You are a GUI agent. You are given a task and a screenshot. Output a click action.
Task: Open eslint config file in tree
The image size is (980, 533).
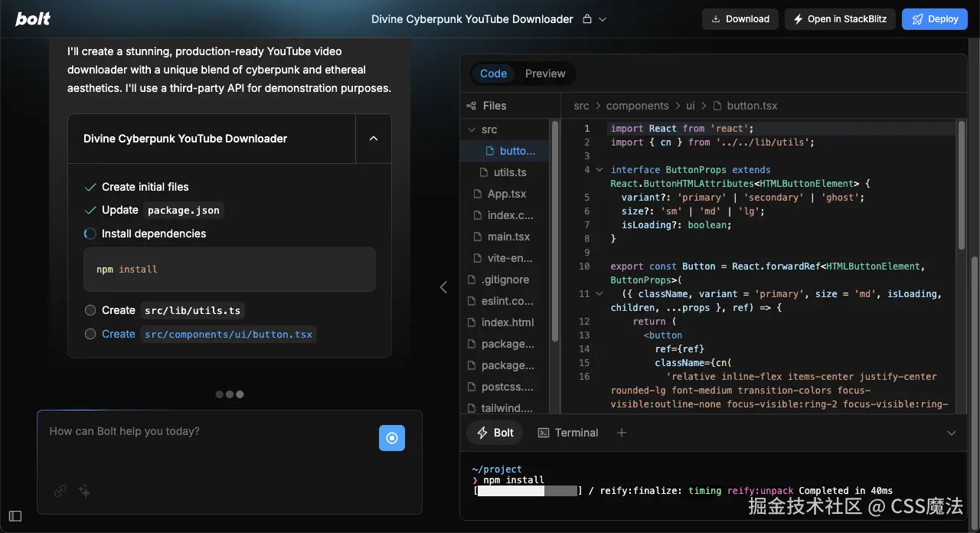(505, 301)
